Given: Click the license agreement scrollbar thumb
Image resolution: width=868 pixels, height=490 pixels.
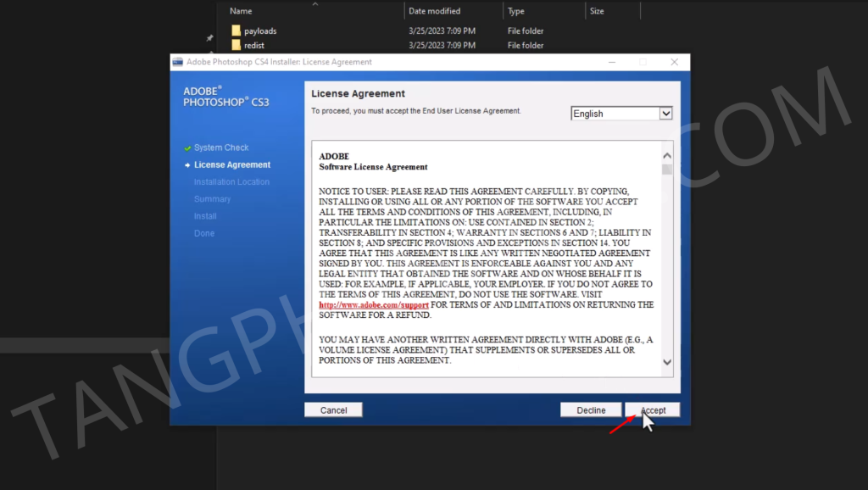Looking at the screenshot, I should 666,170.
